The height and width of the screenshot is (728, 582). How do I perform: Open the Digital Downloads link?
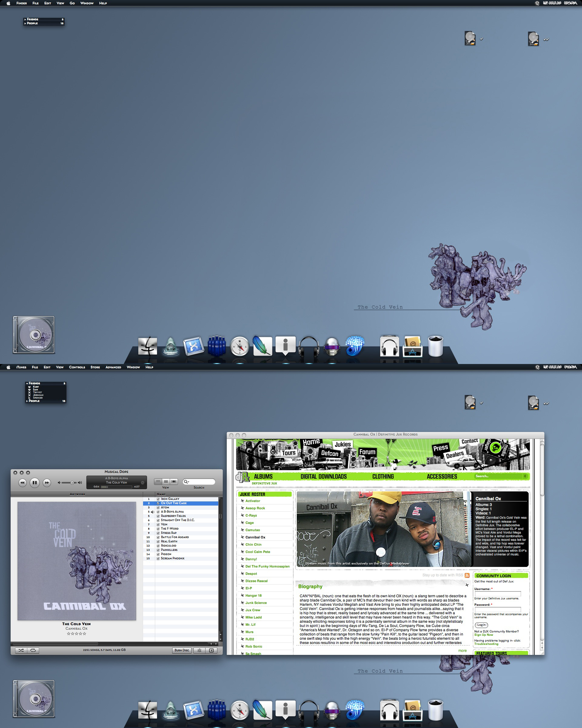323,477
